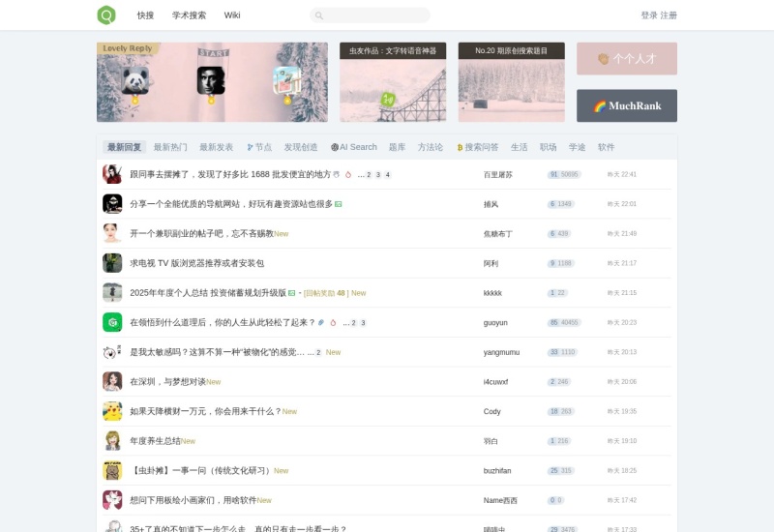Click avatar beside 年度养生总结 post

click(112, 441)
